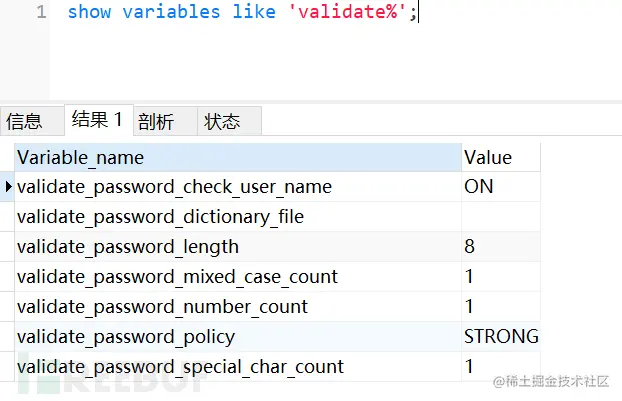Image resolution: width=622 pixels, height=401 pixels.
Task: Select the validate_password_number_count cell
Action: (238, 307)
